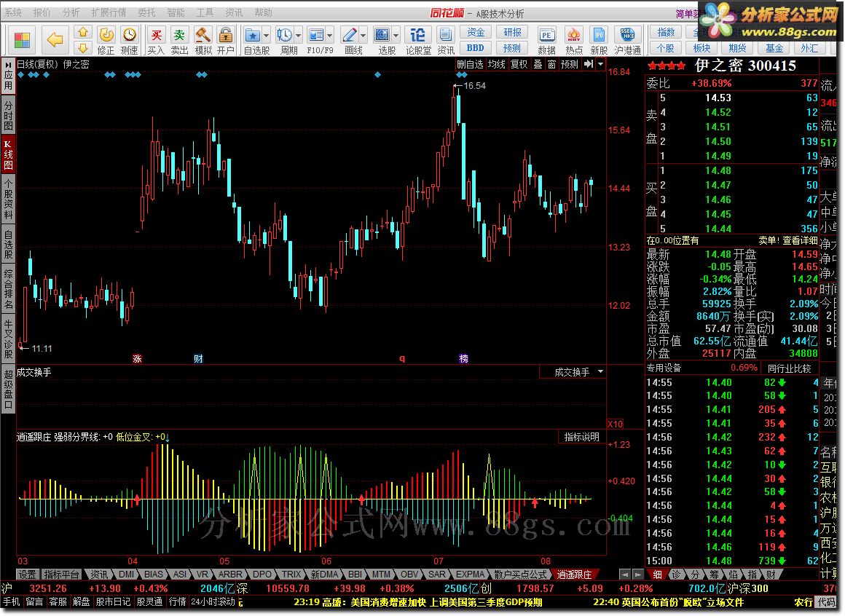The height and width of the screenshot is (616, 845).
Task: Toggle the 均线 moving average display
Action: tap(496, 64)
